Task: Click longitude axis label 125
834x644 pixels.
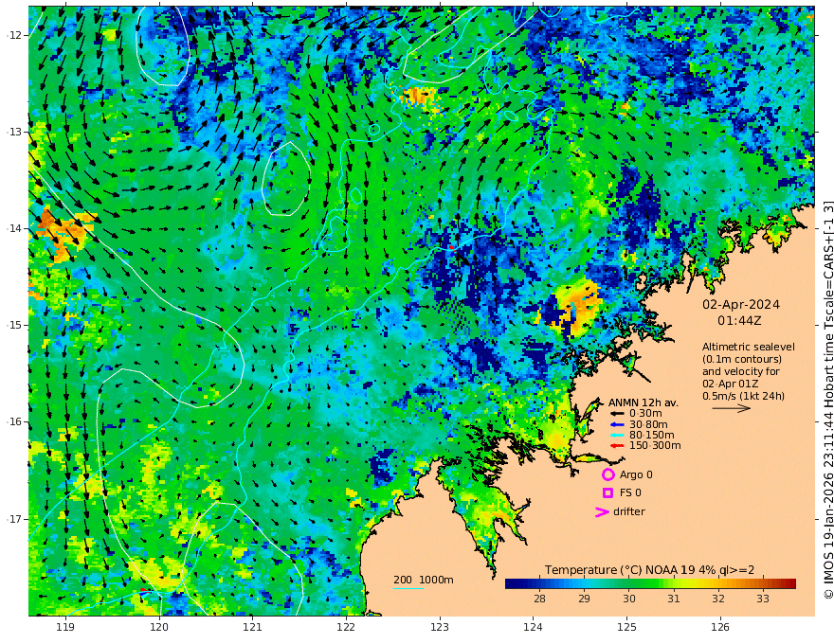Action: [626, 628]
